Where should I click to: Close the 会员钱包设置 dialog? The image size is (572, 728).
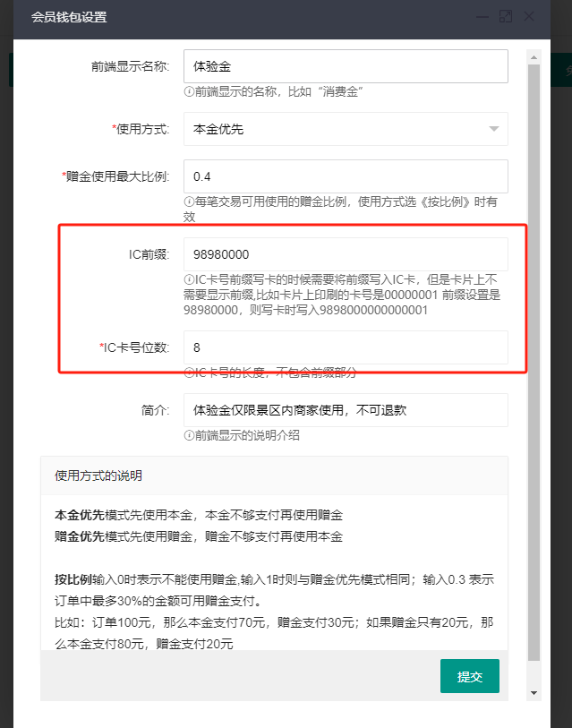click(x=529, y=17)
